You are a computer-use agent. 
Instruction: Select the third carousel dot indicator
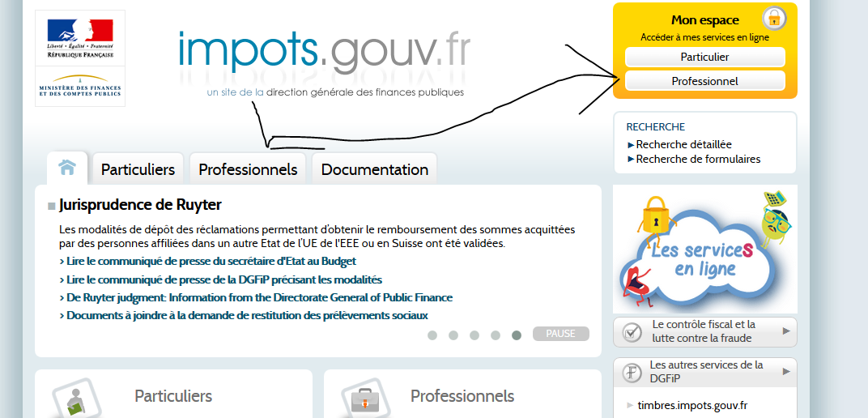[474, 335]
